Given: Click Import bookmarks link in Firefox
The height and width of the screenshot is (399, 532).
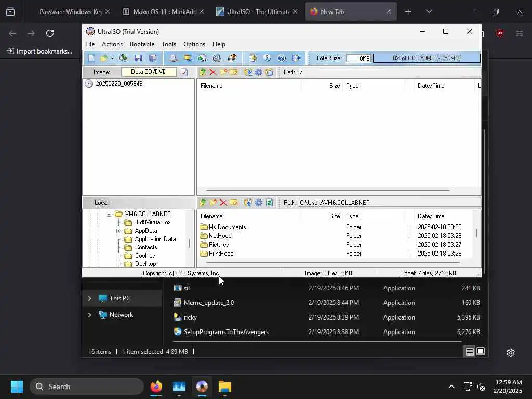Looking at the screenshot, I should [39, 51].
